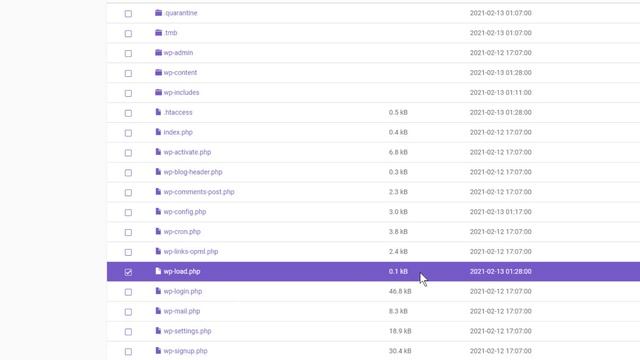
Task: Click the wp-login.php file icon
Action: [x=158, y=291]
